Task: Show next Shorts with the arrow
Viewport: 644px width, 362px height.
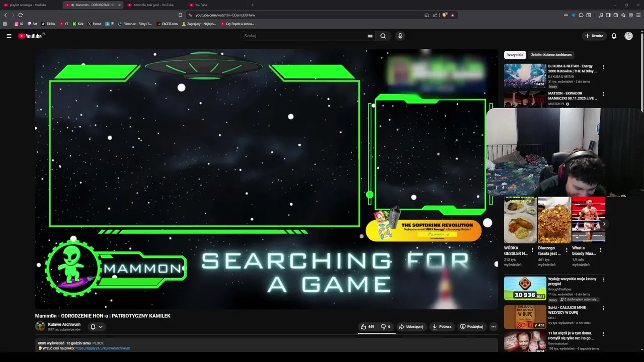Action: pos(604,224)
